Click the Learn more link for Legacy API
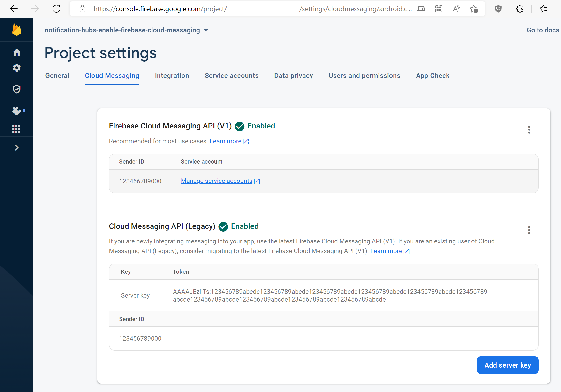The height and width of the screenshot is (392, 561). coord(386,251)
